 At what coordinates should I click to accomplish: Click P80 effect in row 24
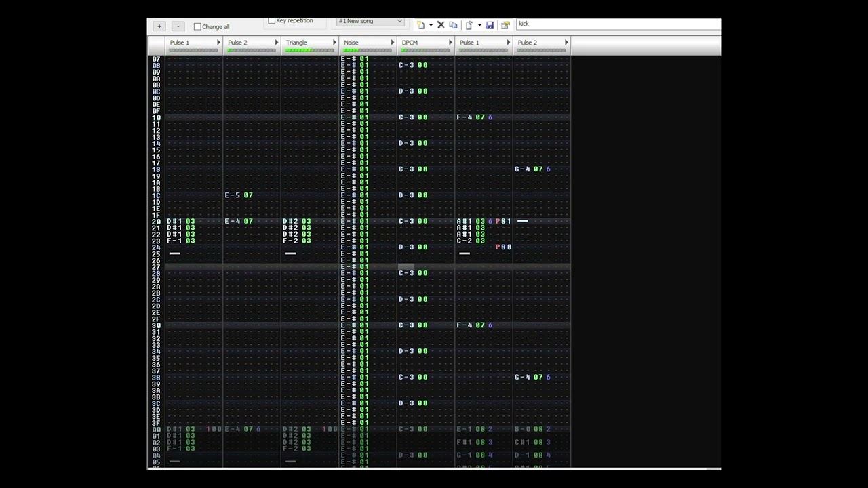pos(504,247)
